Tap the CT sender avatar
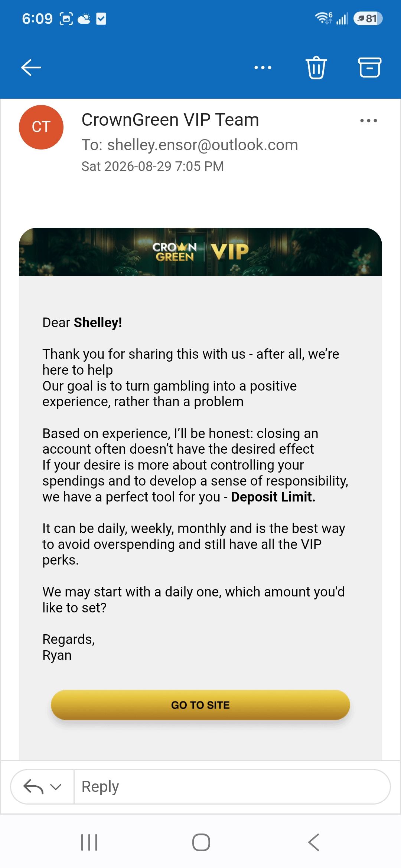Viewport: 401px width, 868px height. pos(41,127)
